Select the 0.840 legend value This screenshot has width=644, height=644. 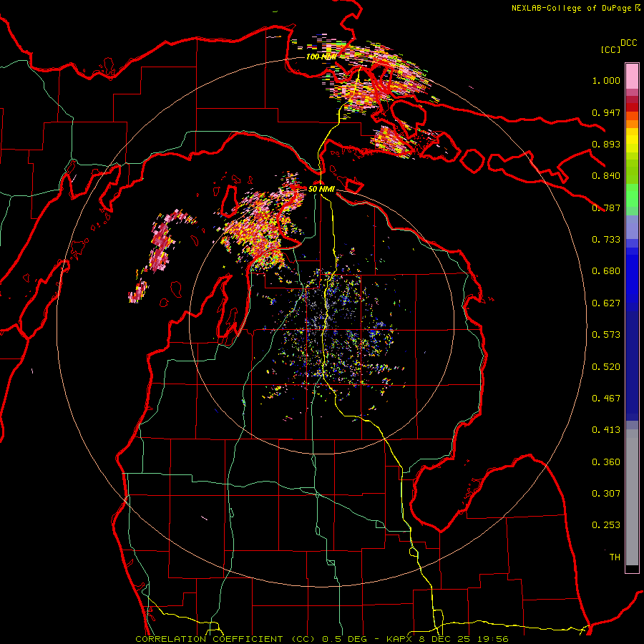coord(606,176)
